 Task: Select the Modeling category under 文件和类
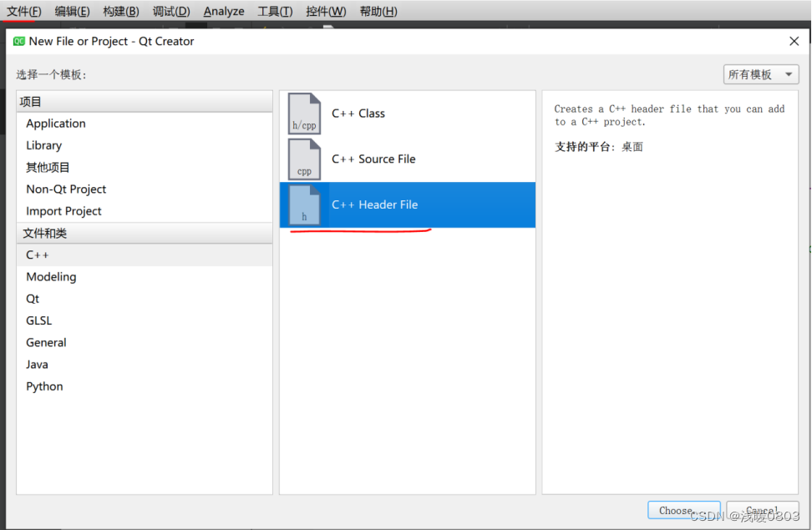click(x=51, y=276)
